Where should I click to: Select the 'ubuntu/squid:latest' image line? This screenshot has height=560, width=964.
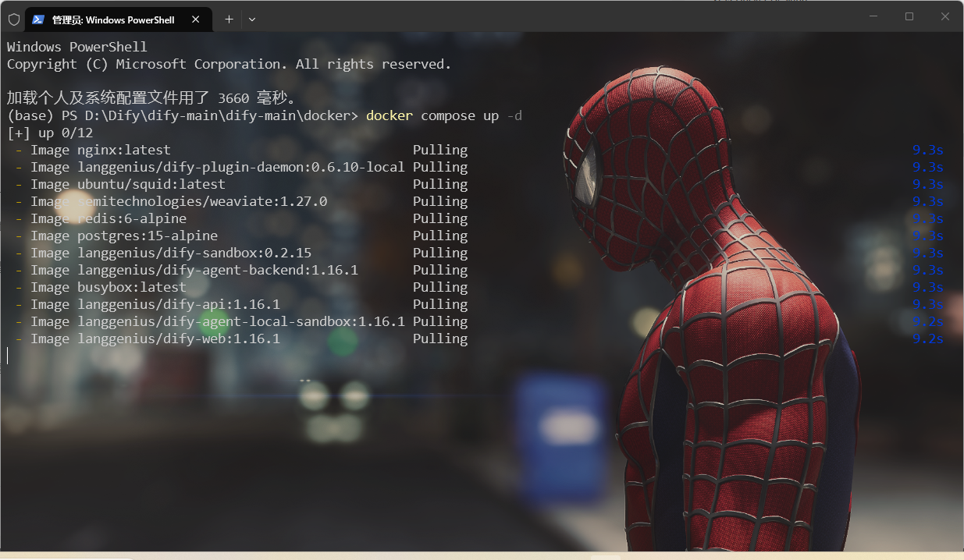479,184
